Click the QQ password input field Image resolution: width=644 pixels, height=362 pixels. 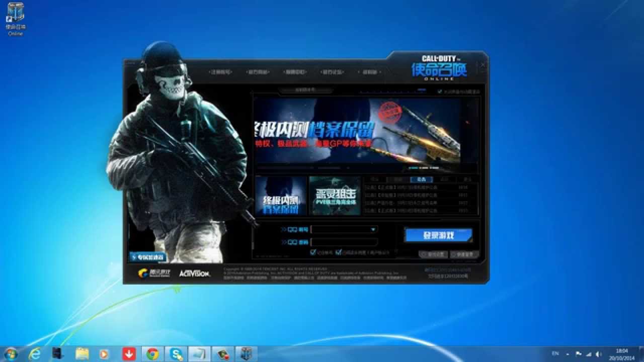pos(344,242)
